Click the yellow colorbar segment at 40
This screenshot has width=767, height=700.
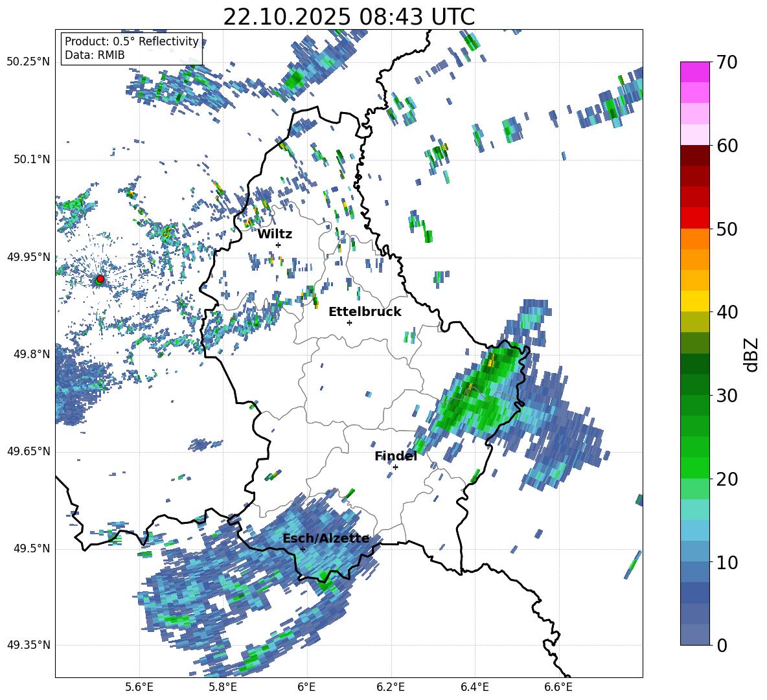(x=694, y=301)
